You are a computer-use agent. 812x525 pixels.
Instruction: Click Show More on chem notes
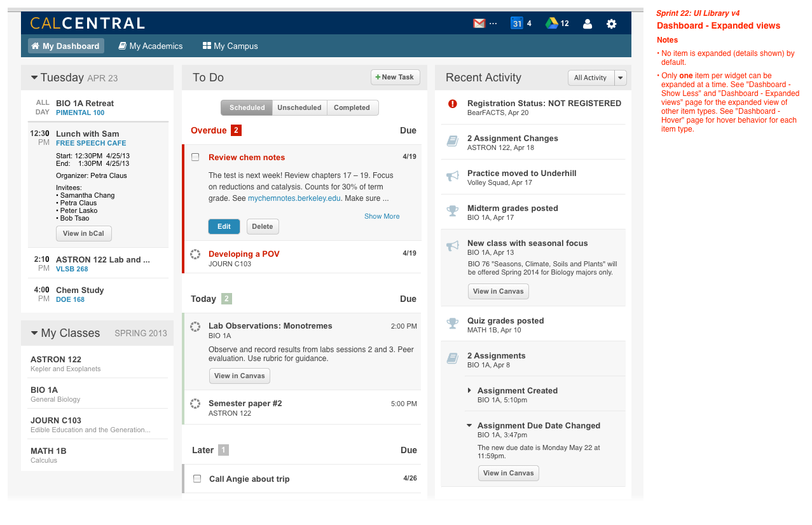click(382, 216)
